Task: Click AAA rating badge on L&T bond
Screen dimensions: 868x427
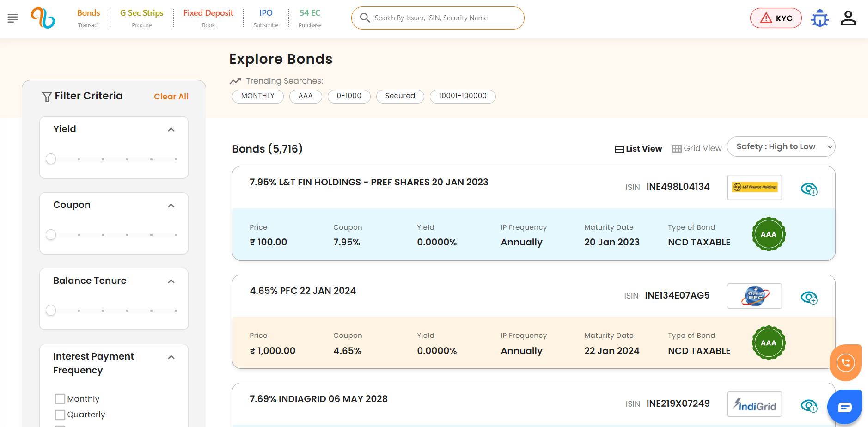Action: [x=769, y=234]
